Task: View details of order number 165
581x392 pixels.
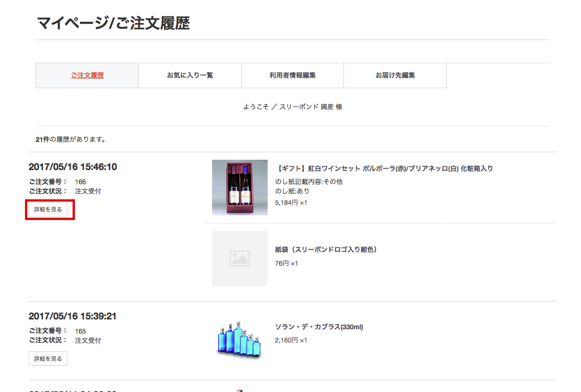Action: (x=48, y=359)
